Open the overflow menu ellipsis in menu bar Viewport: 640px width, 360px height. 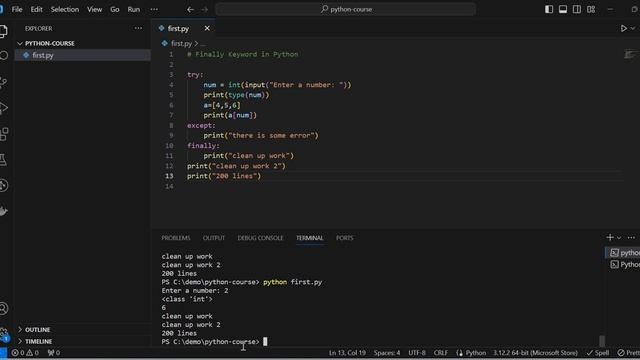tap(154, 9)
